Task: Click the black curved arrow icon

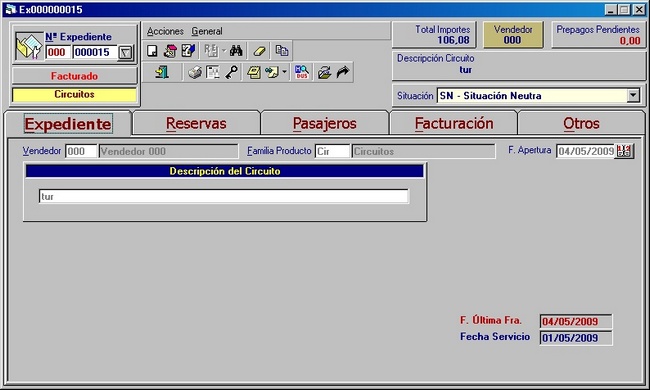Action: [x=343, y=73]
